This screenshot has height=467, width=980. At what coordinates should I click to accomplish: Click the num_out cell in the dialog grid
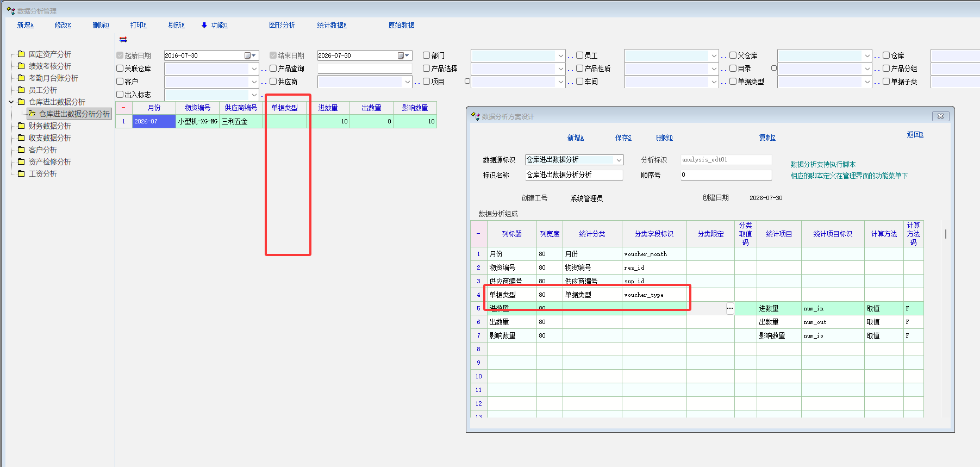[x=833, y=322]
